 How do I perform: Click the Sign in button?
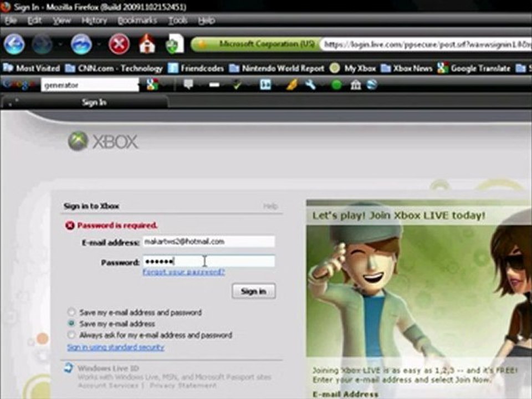[254, 291]
